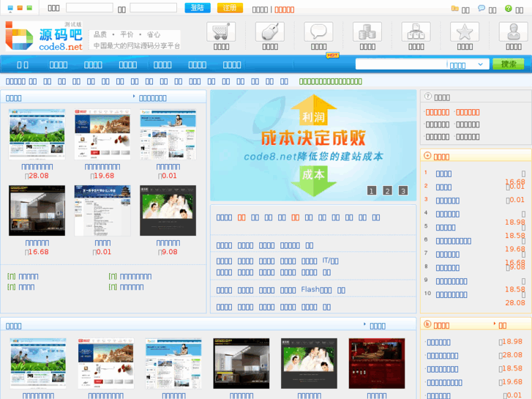Viewport: 532px width, 399px height.
Task: Open the yellow folder icon in the top bar
Action: click(x=454, y=9)
